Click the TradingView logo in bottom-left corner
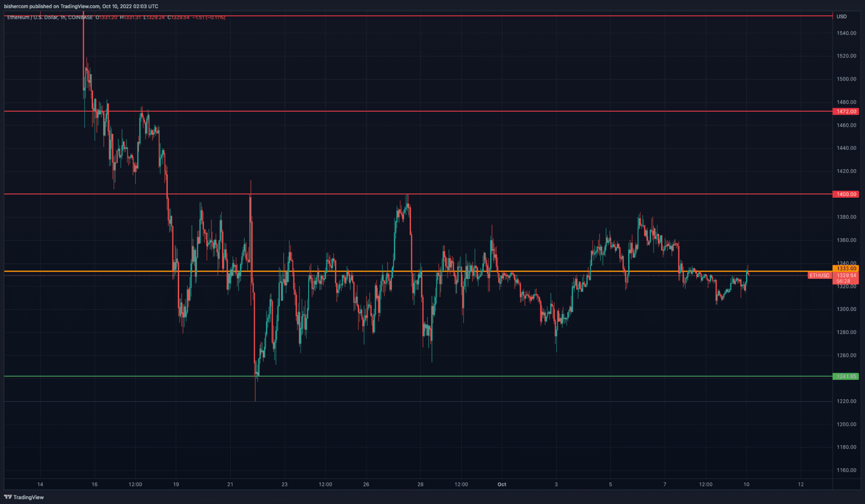 (24, 497)
